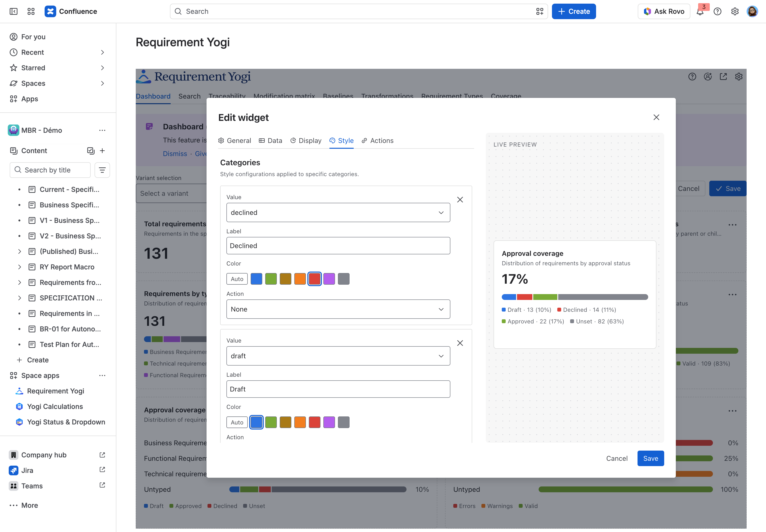Switch to the General tab

pyautogui.click(x=234, y=141)
